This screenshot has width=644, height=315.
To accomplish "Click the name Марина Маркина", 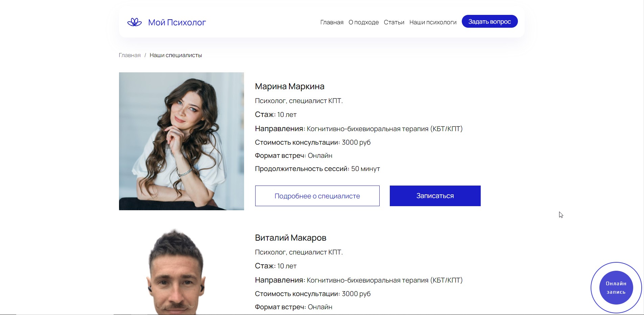I will click(289, 86).
